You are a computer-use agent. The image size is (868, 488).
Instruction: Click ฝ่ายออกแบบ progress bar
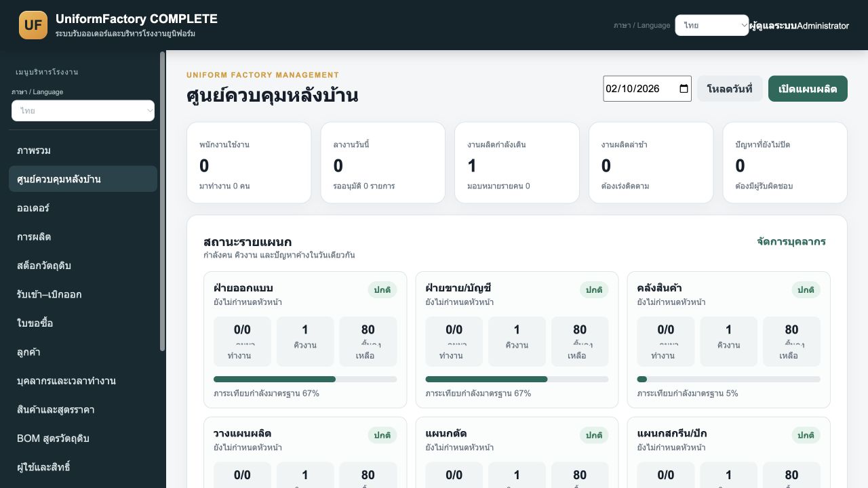(305, 379)
